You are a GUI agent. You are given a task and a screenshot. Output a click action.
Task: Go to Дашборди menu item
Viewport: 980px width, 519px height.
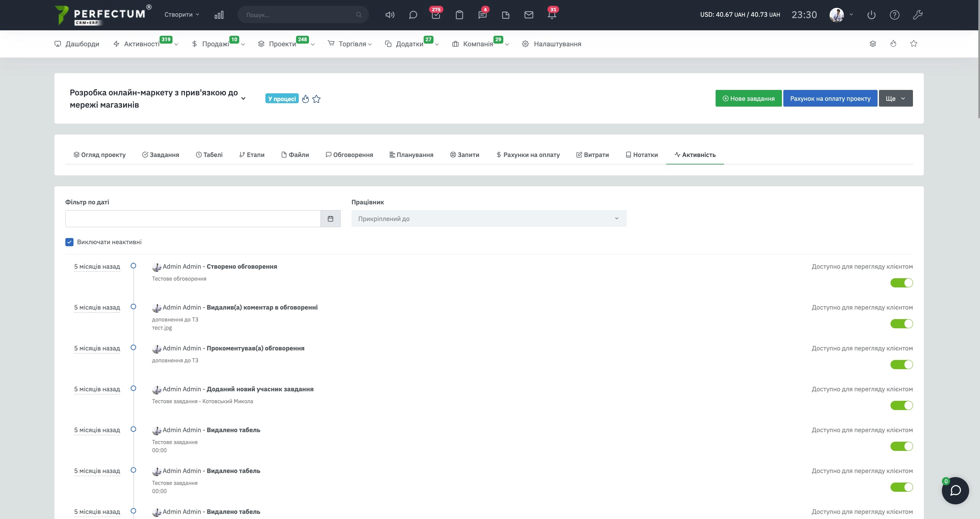77,44
